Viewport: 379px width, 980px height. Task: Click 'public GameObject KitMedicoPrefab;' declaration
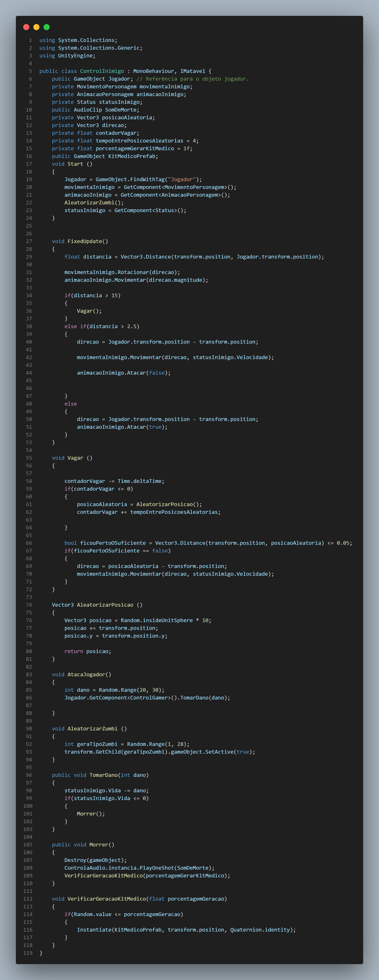point(105,156)
